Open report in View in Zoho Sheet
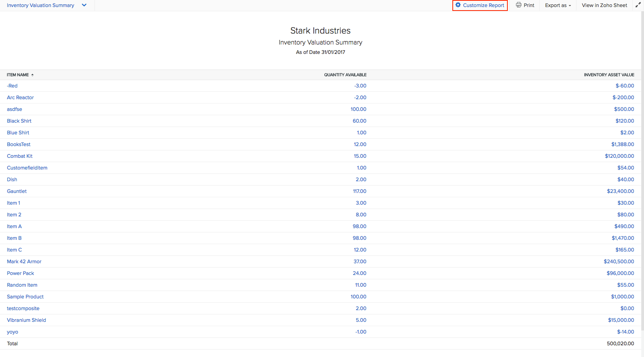Viewport: 644px width, 357px height. click(x=604, y=5)
